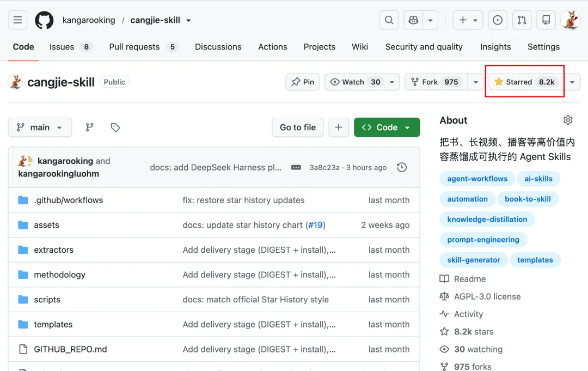
Task: Open the Insights tab
Action: click(x=495, y=47)
